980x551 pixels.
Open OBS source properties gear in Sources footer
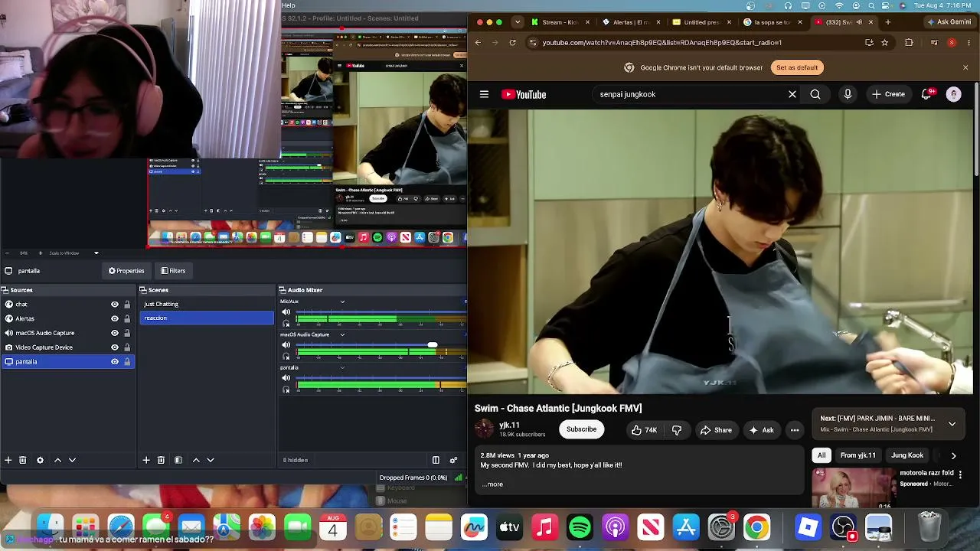click(x=40, y=460)
